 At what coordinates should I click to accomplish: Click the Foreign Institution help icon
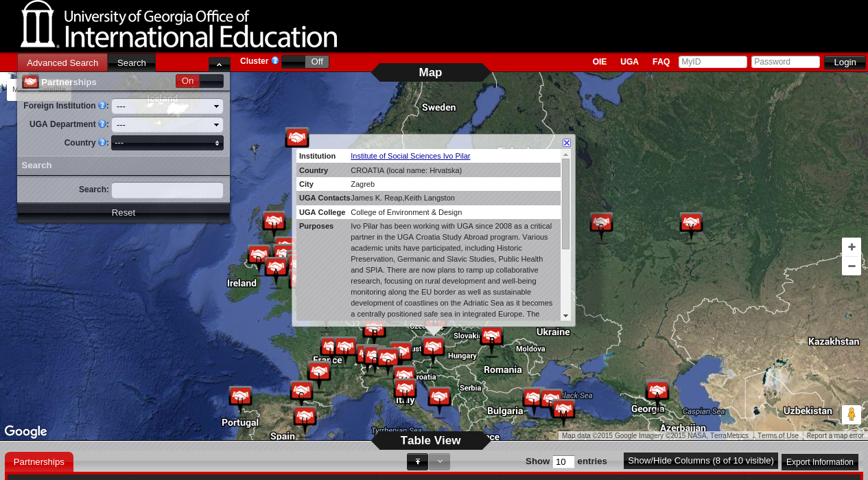tap(102, 106)
